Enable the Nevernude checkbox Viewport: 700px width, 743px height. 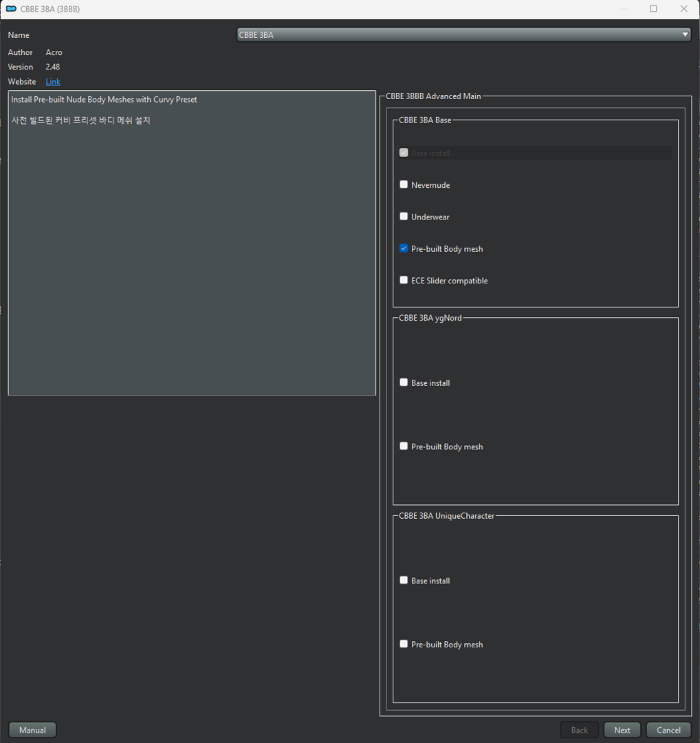click(x=404, y=184)
